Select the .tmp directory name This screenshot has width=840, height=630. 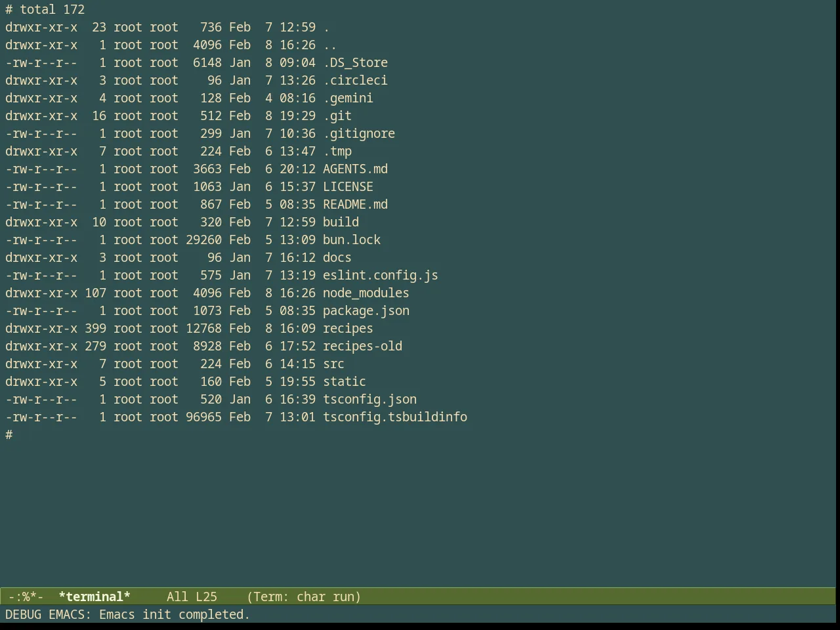[337, 151]
